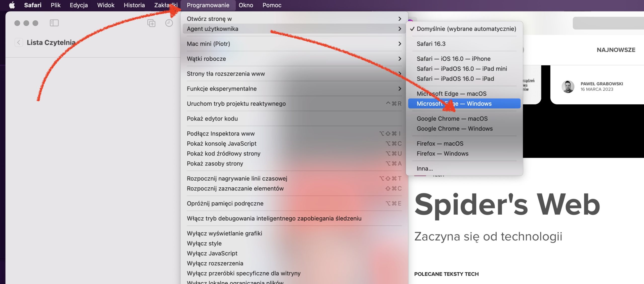Toggle Wyłącz przeróbki specyficzne dla witryny

click(294, 273)
